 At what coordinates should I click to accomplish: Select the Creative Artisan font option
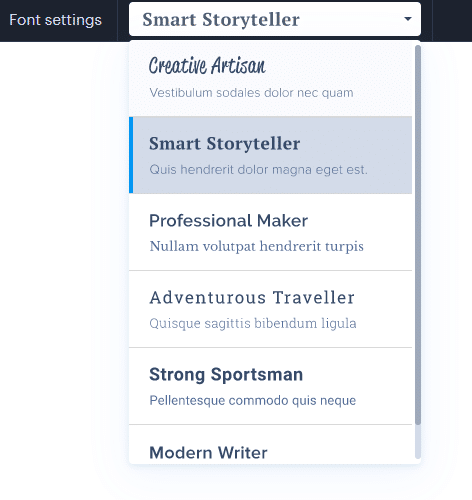pyautogui.click(x=270, y=78)
